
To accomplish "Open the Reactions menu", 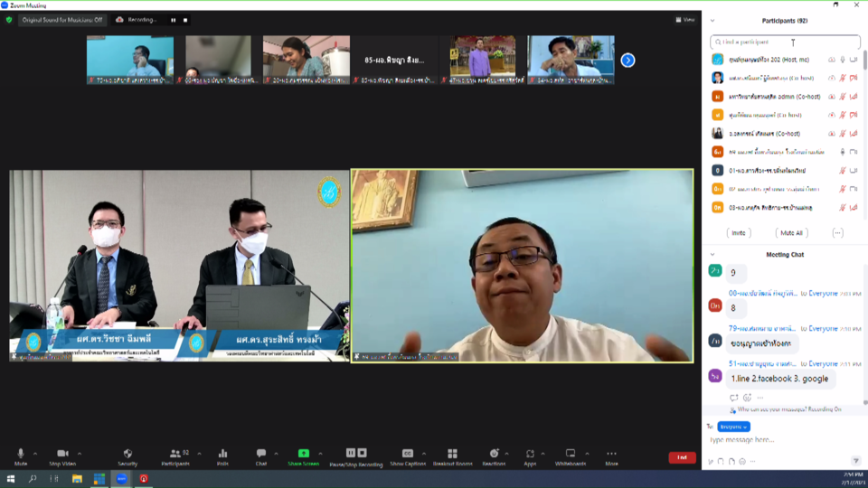I will pos(494,457).
